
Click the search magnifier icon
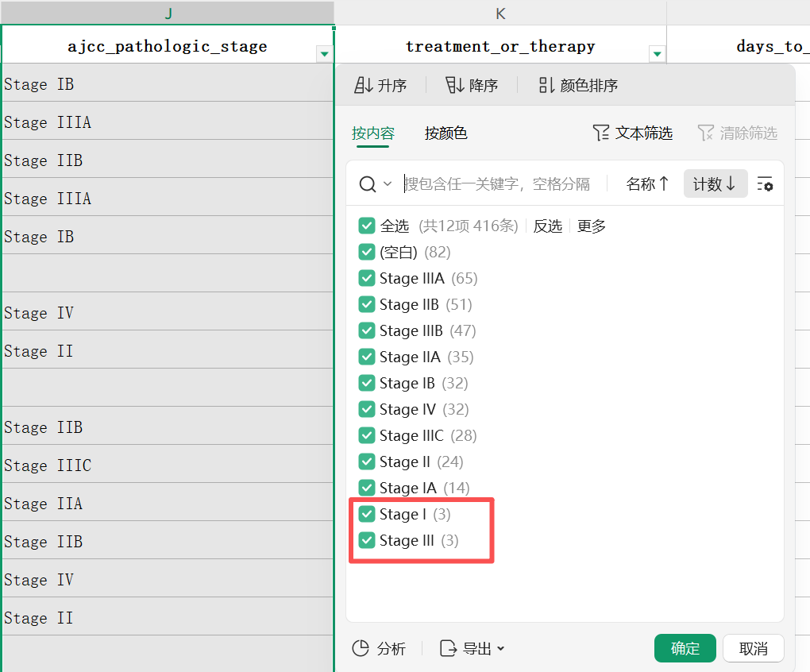pyautogui.click(x=367, y=184)
